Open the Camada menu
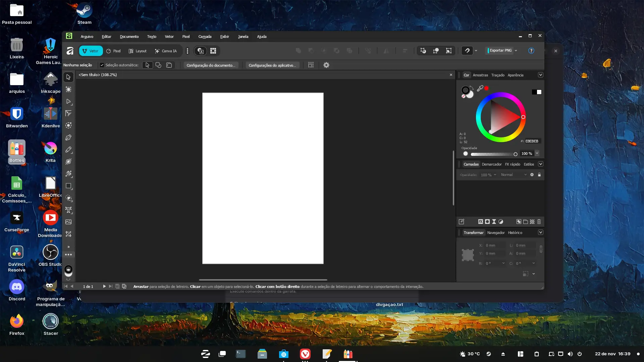This screenshot has height=362, width=644. tap(205, 37)
